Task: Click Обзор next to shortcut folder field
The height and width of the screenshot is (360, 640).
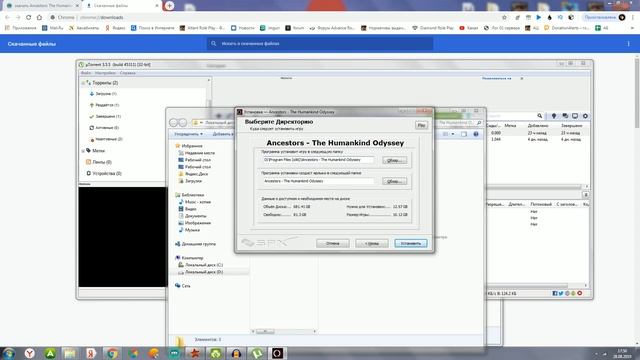Action: pyautogui.click(x=394, y=181)
